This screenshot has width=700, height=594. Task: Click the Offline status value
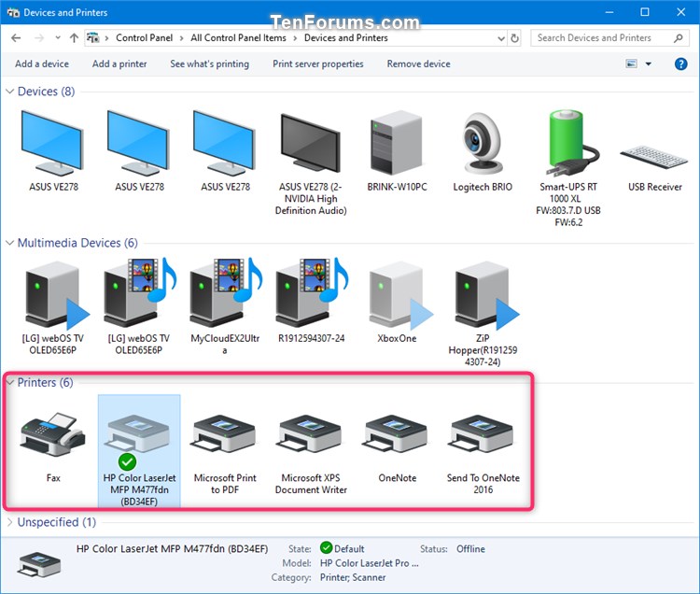coord(470,549)
